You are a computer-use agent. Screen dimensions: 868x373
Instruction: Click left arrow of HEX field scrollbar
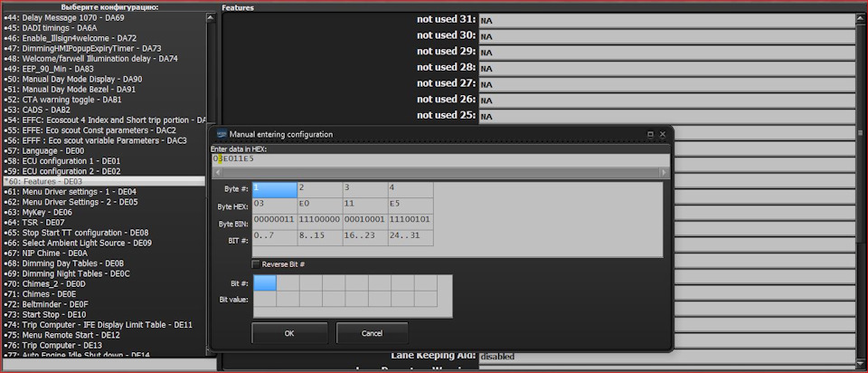pyautogui.click(x=217, y=172)
